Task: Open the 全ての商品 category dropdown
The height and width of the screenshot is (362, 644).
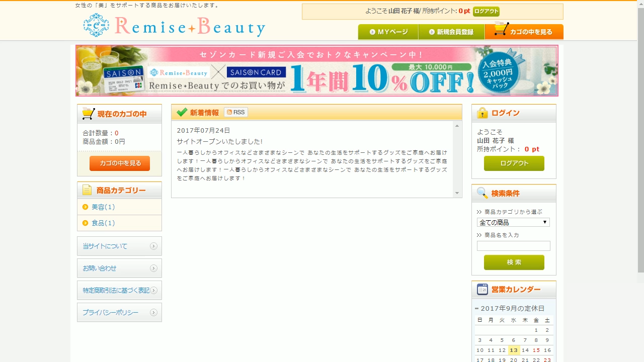Action: (x=513, y=222)
